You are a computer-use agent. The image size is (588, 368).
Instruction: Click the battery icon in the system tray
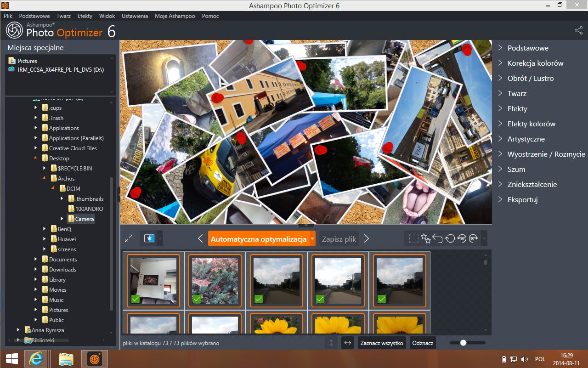click(x=503, y=359)
